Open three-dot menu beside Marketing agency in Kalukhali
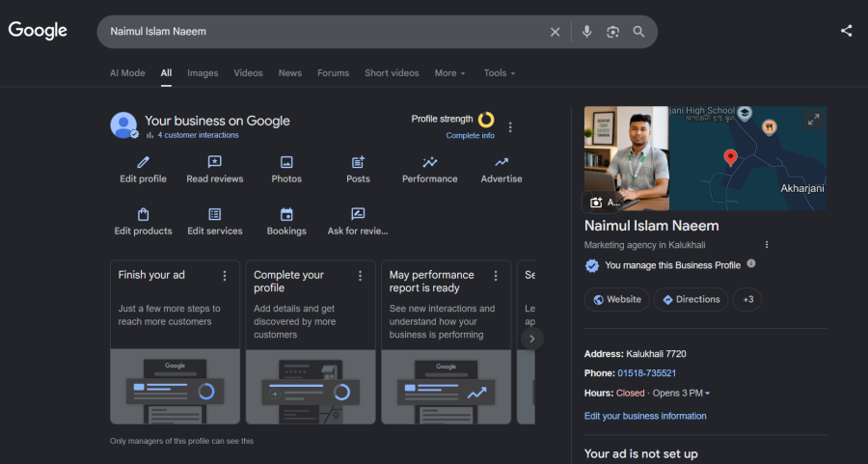 click(767, 245)
